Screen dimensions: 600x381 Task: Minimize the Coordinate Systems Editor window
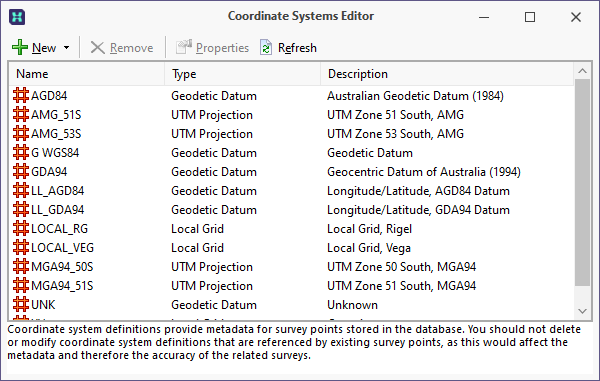click(484, 17)
